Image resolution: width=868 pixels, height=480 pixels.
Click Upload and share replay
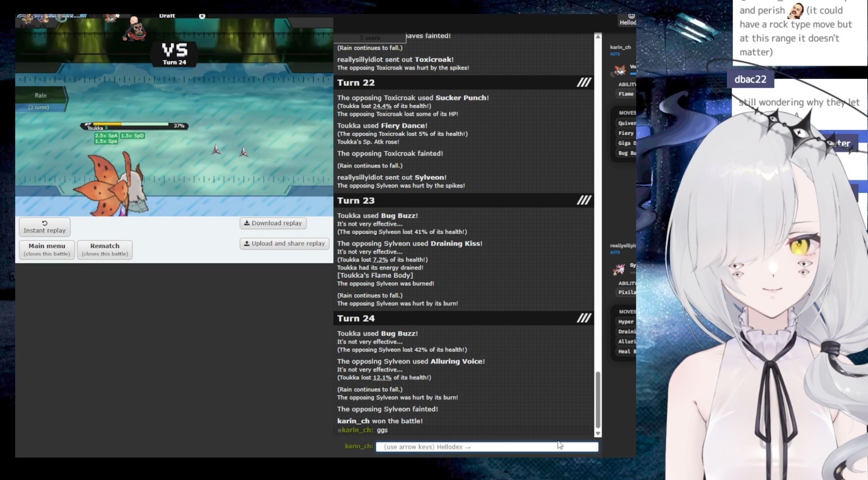click(284, 243)
